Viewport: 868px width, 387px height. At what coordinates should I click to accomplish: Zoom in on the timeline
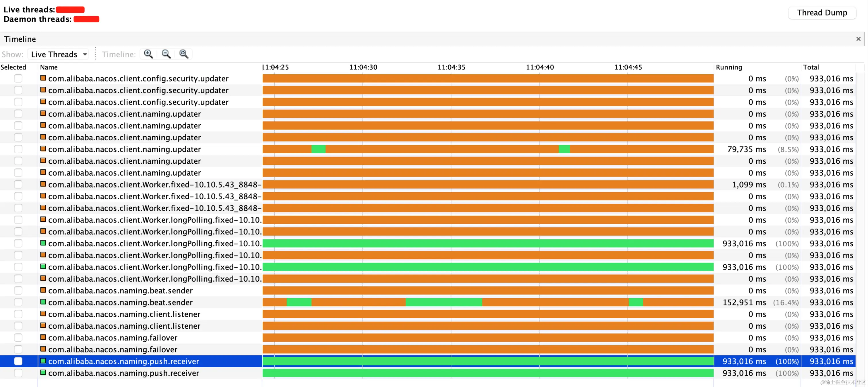[x=148, y=54]
